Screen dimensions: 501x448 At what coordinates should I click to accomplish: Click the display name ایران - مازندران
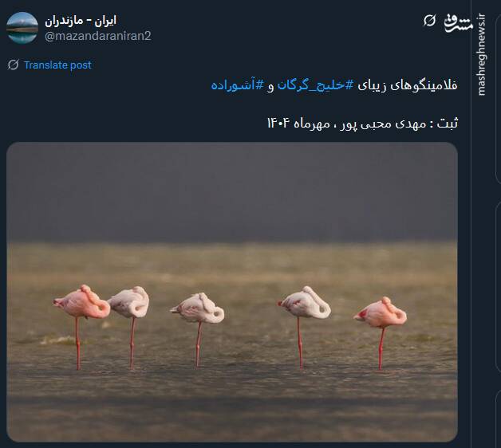pyautogui.click(x=81, y=21)
